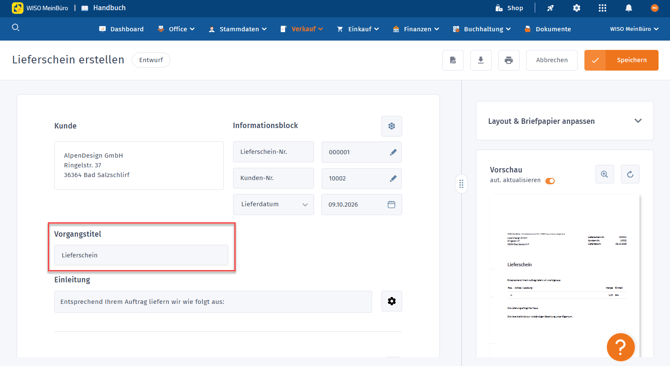The image size is (670, 366).
Task: Refresh the Vorschau preview
Action: (x=630, y=174)
